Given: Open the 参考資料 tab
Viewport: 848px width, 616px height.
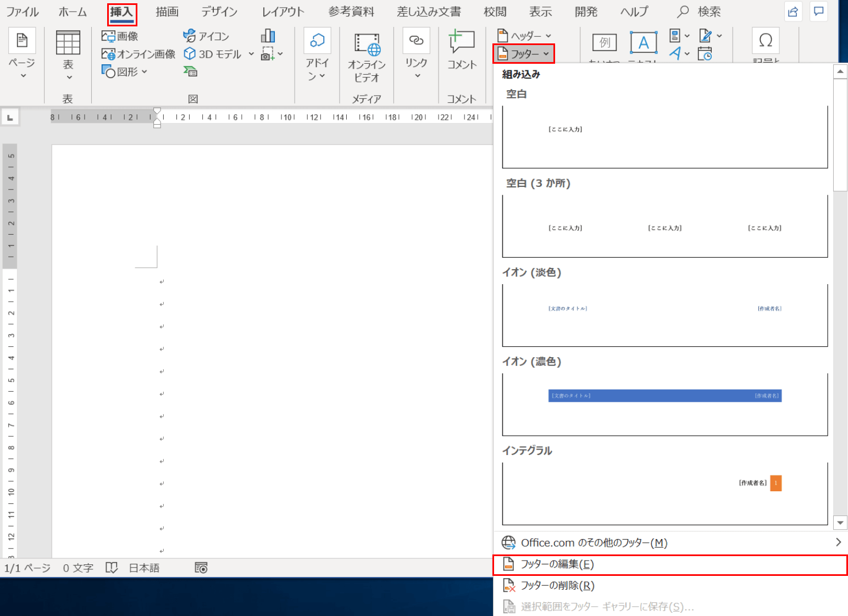Looking at the screenshot, I should tap(351, 12).
